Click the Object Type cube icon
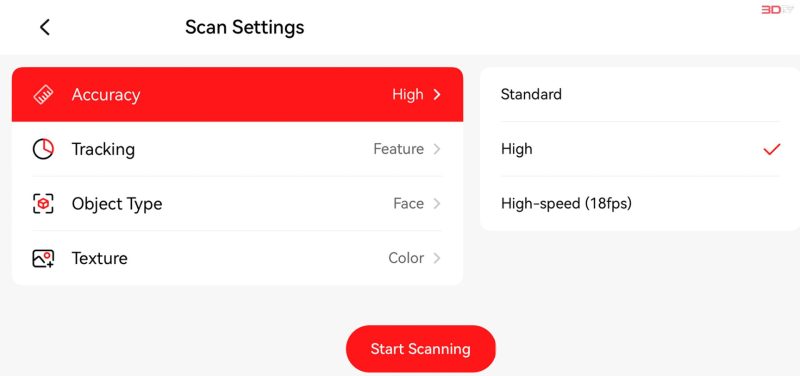The image size is (800, 376). (x=43, y=204)
